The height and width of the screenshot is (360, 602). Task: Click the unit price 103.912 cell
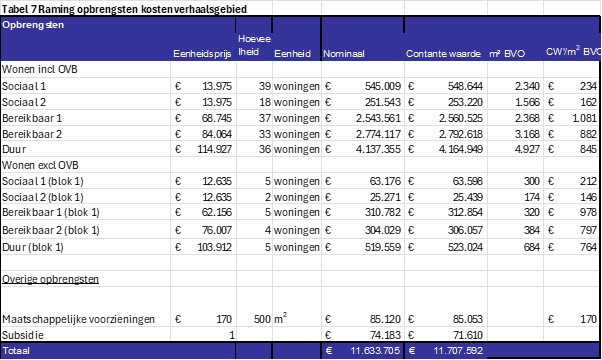[x=214, y=247]
